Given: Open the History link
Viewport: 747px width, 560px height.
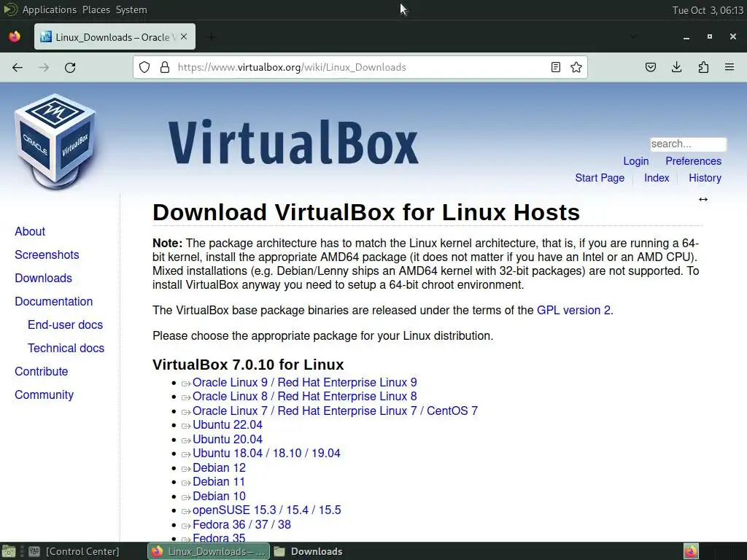Looking at the screenshot, I should 705,178.
